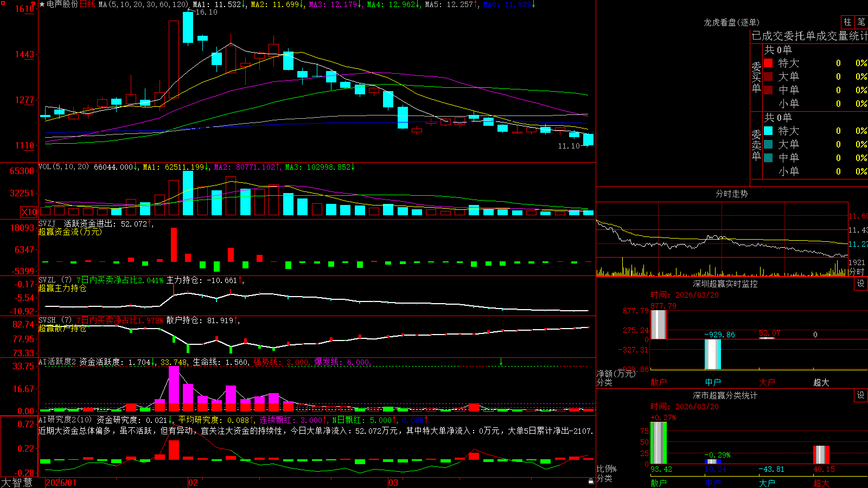Click the dark red 大单 buy-order swatch
This screenshot has width=868, height=488.
coord(768,76)
